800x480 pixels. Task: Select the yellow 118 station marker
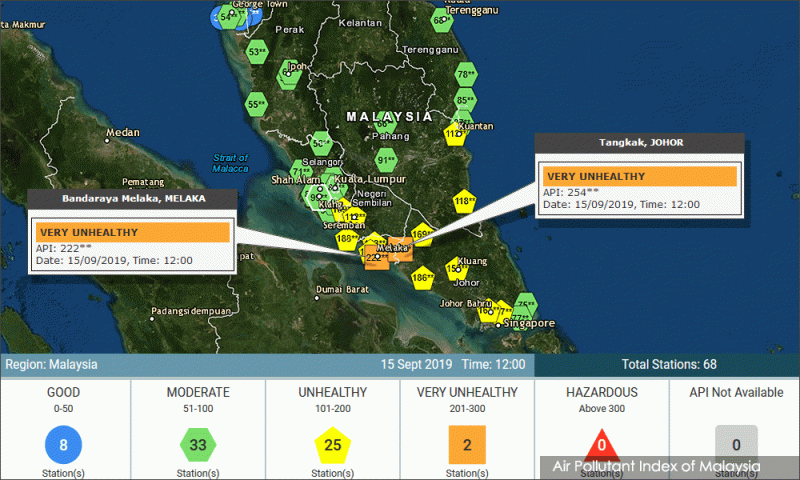click(463, 202)
